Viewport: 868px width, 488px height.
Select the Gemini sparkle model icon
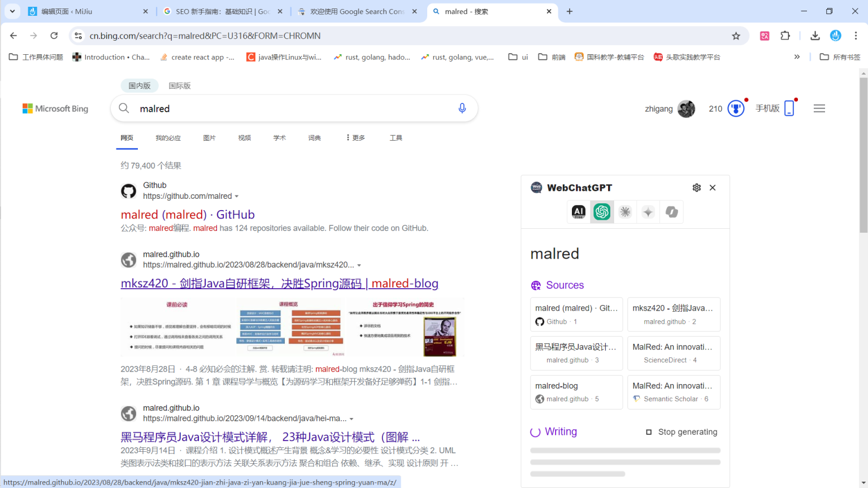coord(648,212)
